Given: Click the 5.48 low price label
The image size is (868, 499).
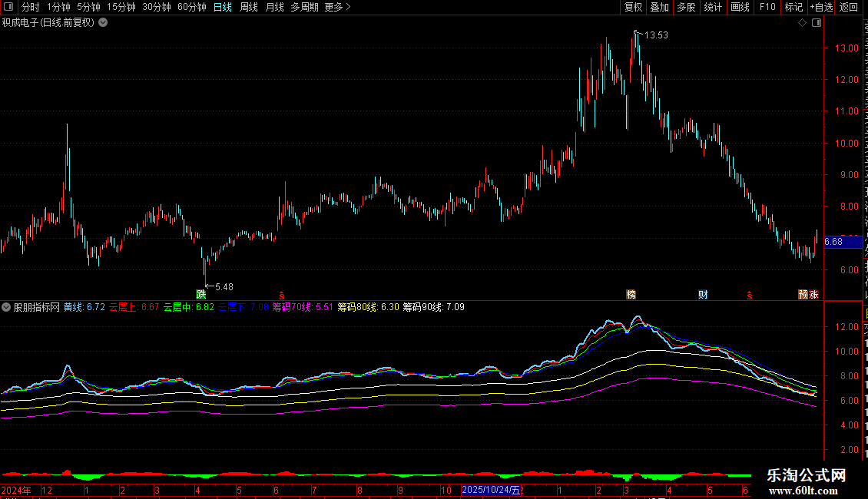Looking at the screenshot, I should click(x=224, y=286).
